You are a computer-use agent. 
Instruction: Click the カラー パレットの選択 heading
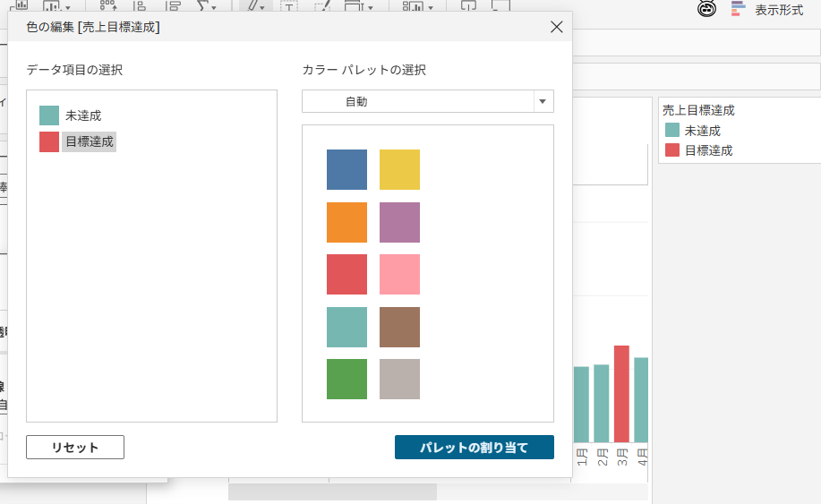click(363, 70)
